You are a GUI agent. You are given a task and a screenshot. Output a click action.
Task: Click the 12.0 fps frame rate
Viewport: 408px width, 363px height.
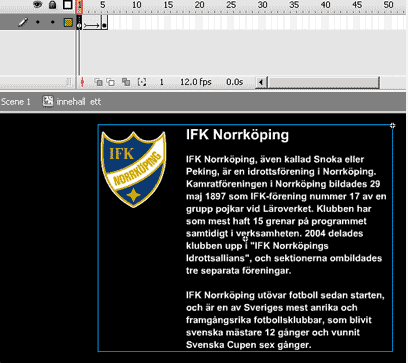196,82
